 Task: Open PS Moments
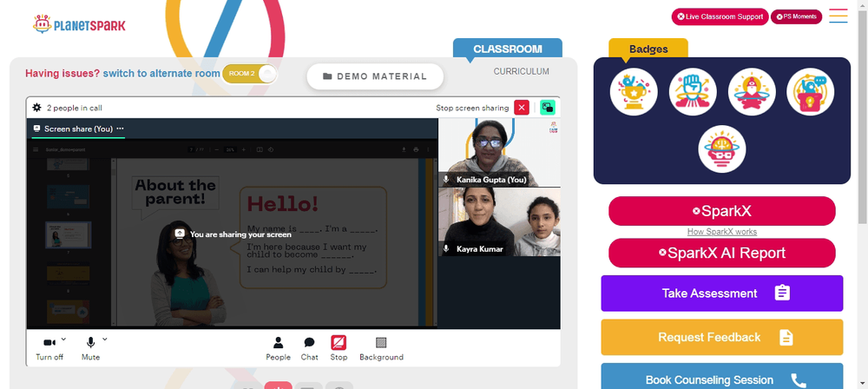[x=796, y=16]
